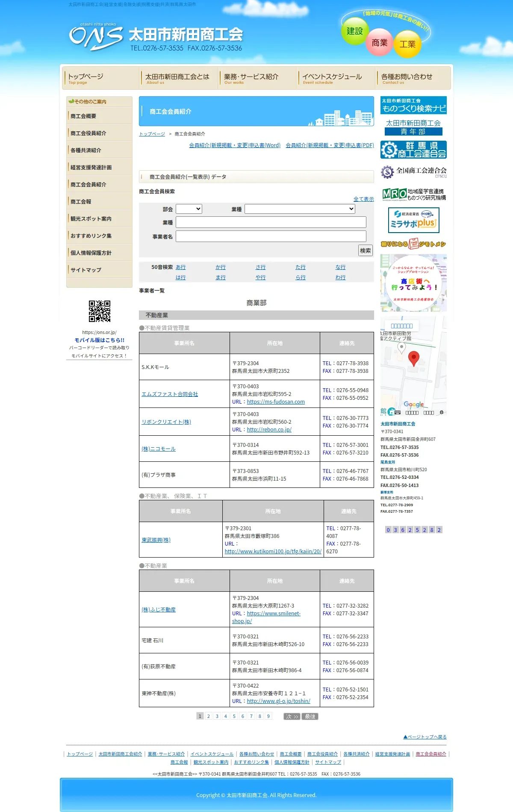This screenshot has width=513, height=812.
Task: Focus the 事業者名 input field
Action: [271, 236]
